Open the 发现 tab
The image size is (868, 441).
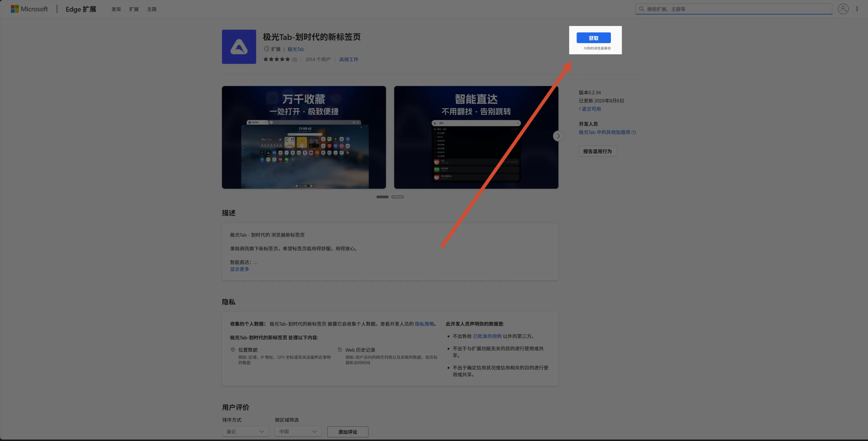116,9
